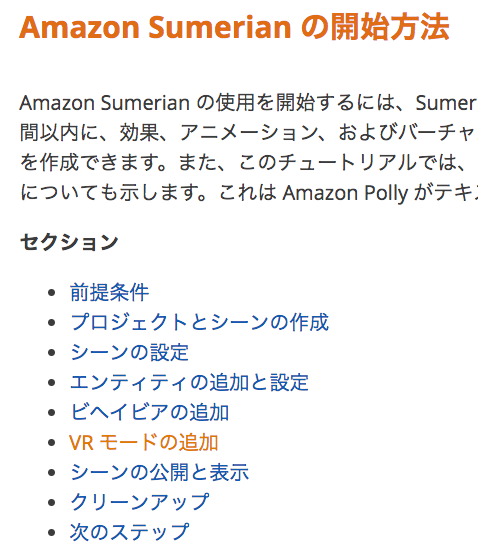Open the ビヘイビアの追加 link
The image size is (478, 556).
(150, 412)
